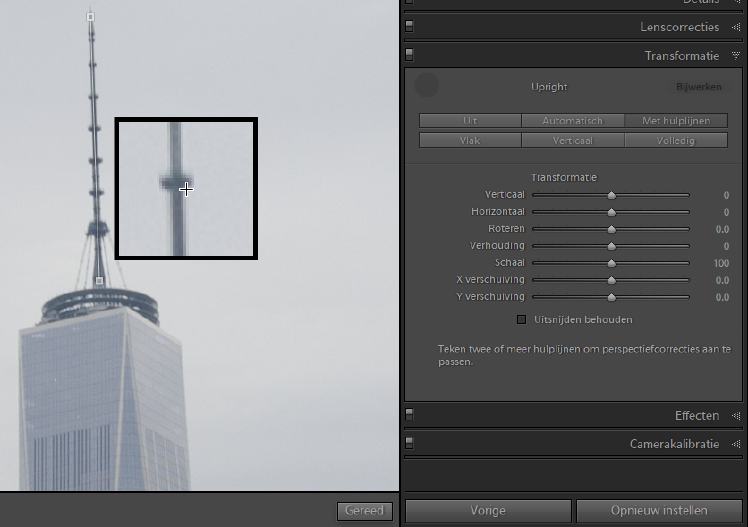Viewport: 748px width, 527px height.
Task: Click the X verschuiving slider handle
Action: (612, 280)
